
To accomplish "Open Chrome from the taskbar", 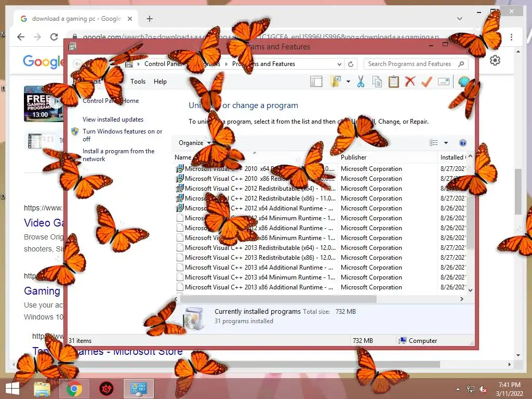I will point(74,389).
